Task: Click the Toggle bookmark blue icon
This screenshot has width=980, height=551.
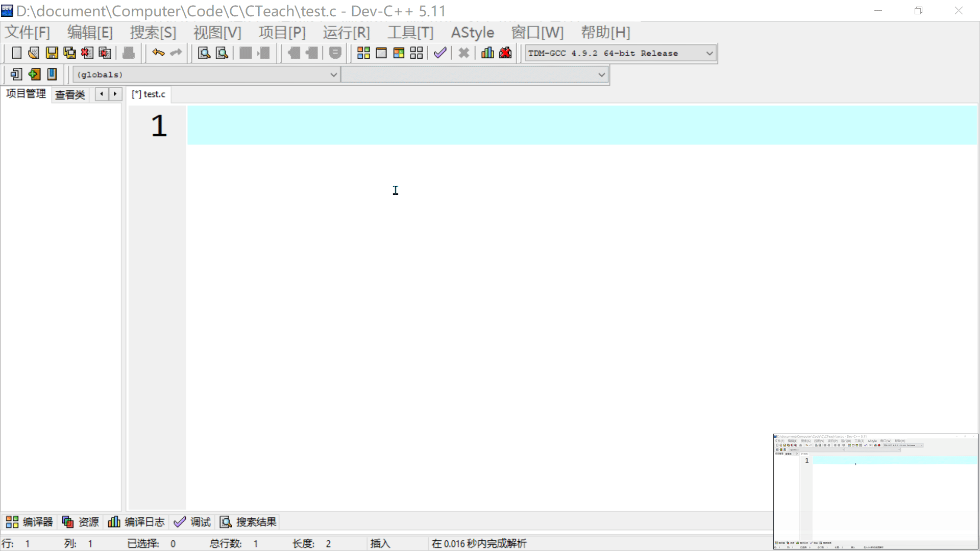Action: click(52, 74)
